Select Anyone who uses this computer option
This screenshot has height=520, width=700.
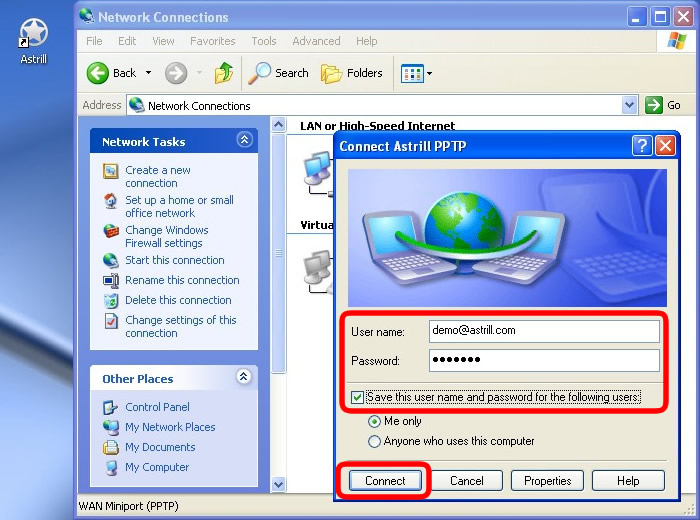[x=375, y=441]
